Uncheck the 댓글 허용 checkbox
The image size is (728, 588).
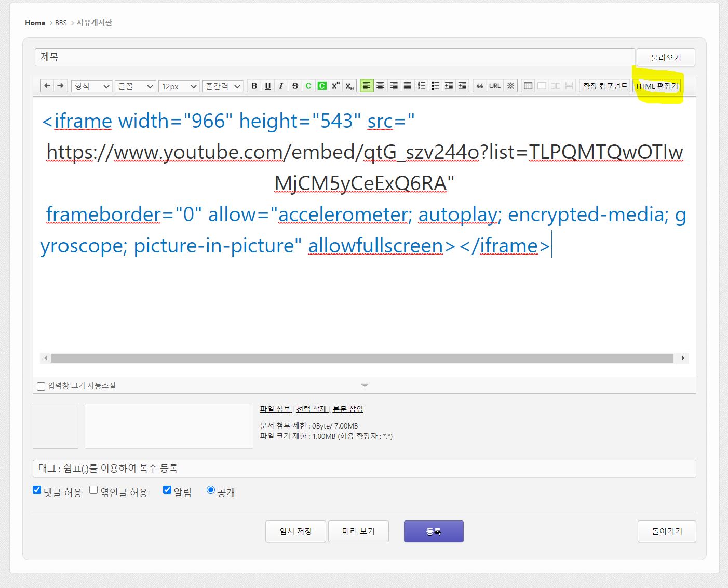coord(37,490)
